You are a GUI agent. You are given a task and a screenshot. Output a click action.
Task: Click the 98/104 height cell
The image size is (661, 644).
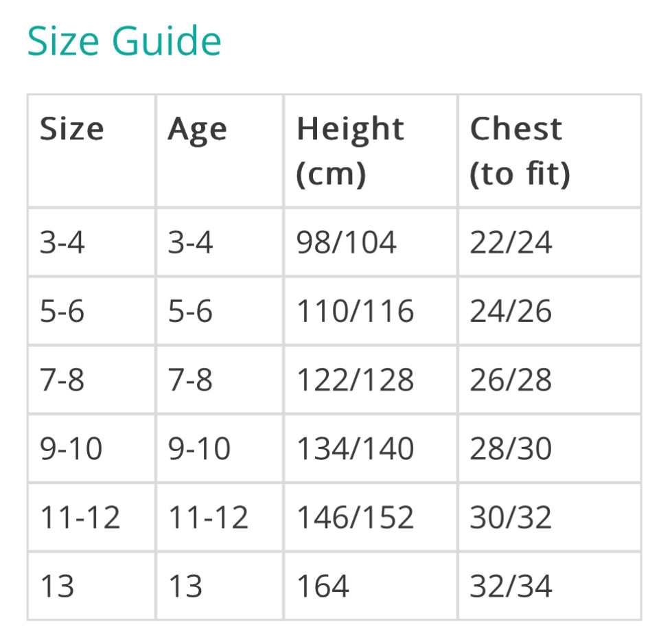347,242
